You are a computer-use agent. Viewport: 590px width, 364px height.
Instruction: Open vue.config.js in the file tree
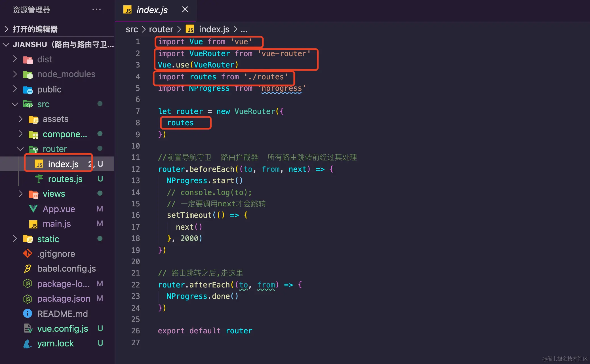[62, 329]
